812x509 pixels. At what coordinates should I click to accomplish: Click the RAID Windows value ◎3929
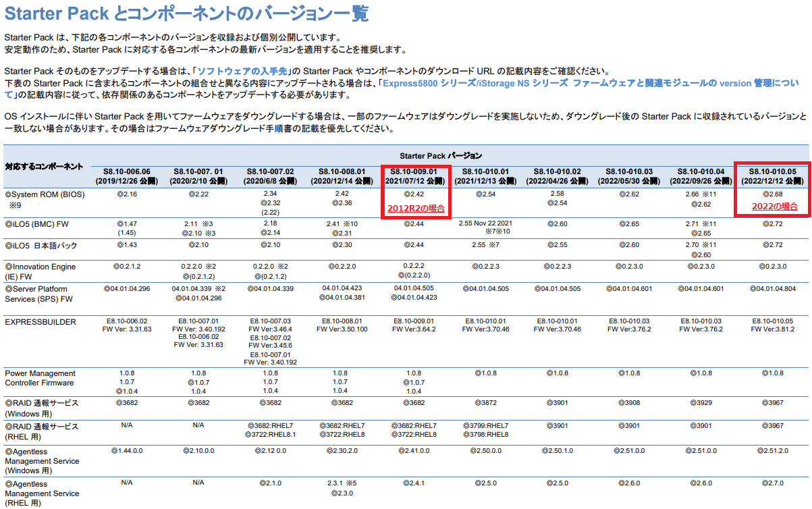(701, 402)
